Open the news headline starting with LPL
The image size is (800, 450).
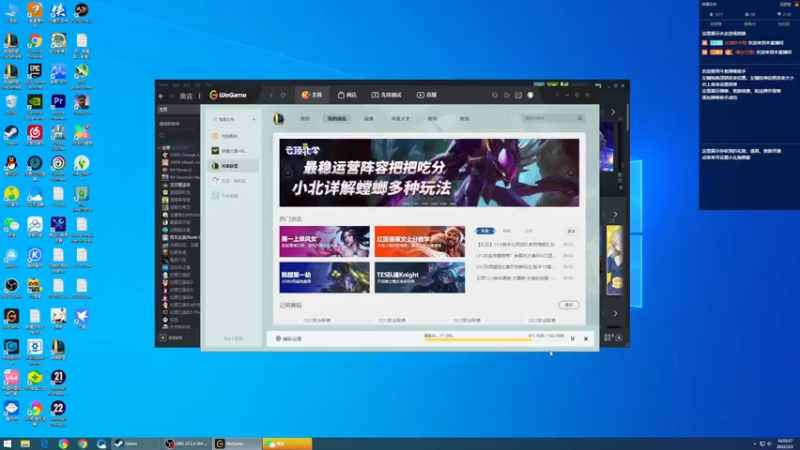coord(515,256)
